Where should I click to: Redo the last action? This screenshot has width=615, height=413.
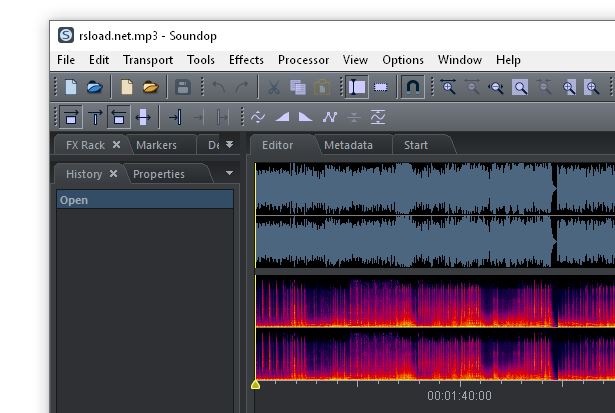click(x=242, y=87)
